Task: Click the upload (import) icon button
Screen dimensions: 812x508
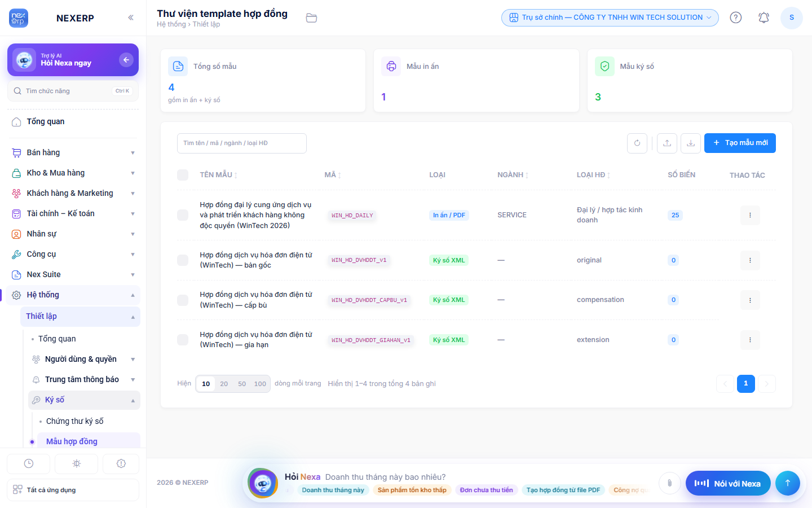Action: (667, 143)
